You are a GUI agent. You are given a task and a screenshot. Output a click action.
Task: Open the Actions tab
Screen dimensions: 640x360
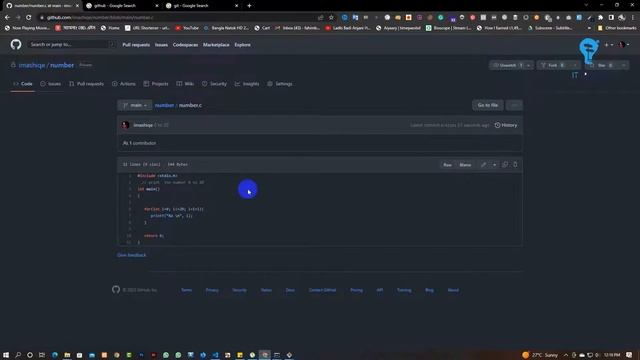pos(124,84)
